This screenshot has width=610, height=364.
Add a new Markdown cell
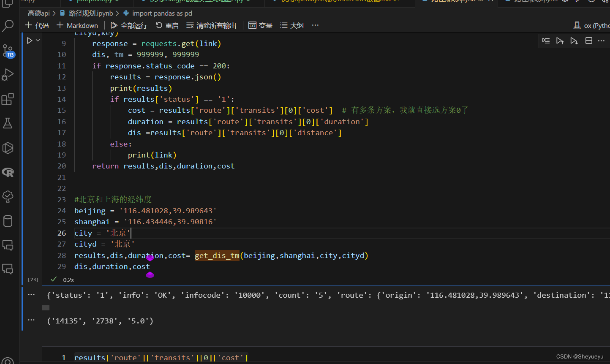[77, 25]
